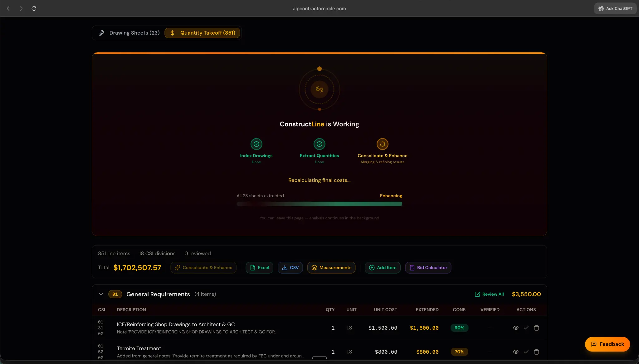Run Consolidate & Enhance from the toolbar

click(x=203, y=267)
